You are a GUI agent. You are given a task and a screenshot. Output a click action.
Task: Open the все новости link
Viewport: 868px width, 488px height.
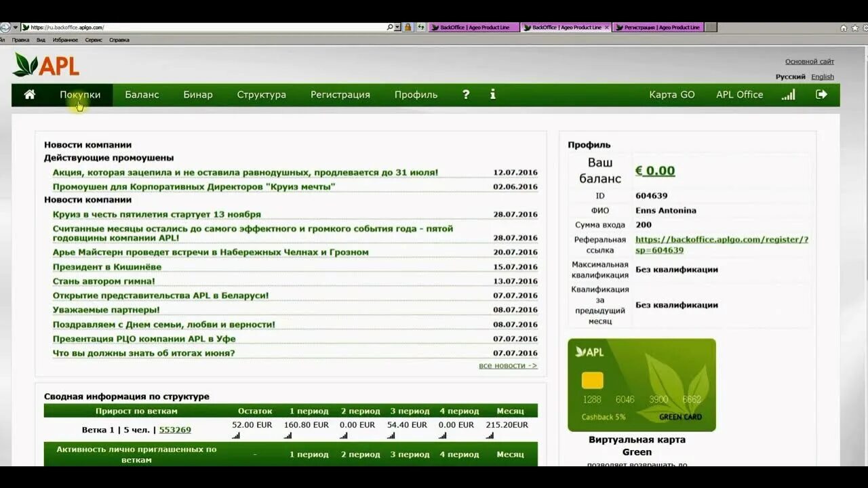(508, 365)
